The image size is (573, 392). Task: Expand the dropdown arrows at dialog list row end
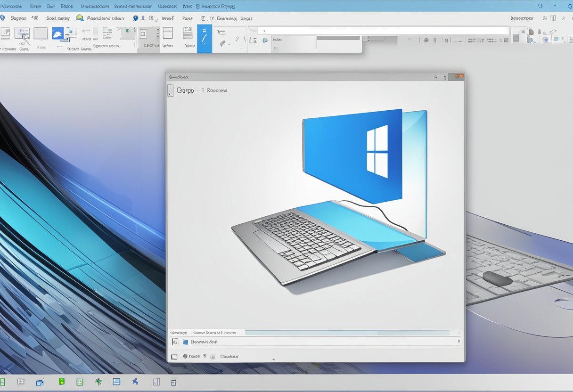[x=458, y=342]
